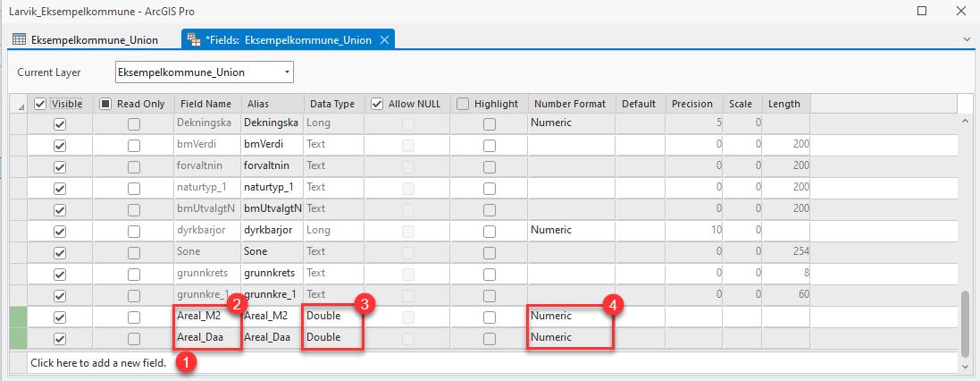This screenshot has width=980, height=381.
Task: Click the Alias column header
Action: (x=272, y=104)
